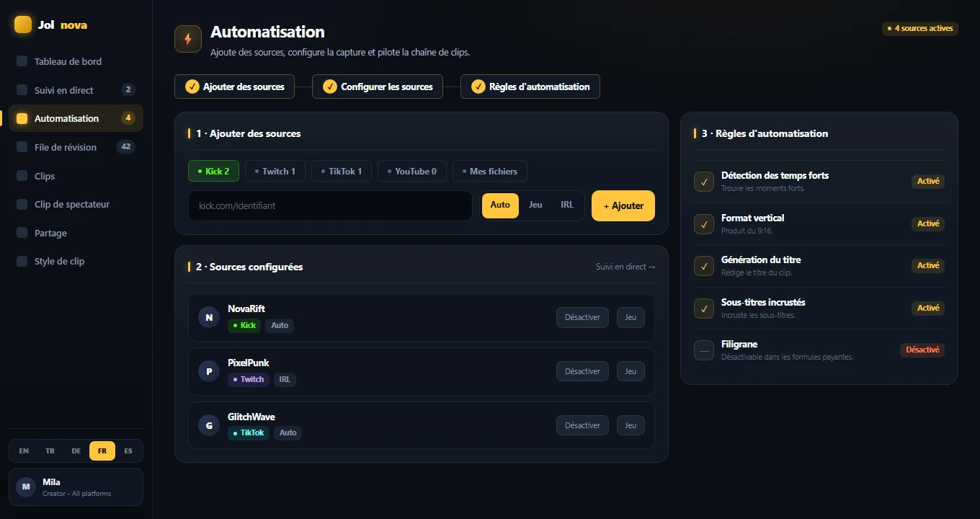The width and height of the screenshot is (980, 519).
Task: Click the Désactivé badge for Filigrane
Action: 922,350
